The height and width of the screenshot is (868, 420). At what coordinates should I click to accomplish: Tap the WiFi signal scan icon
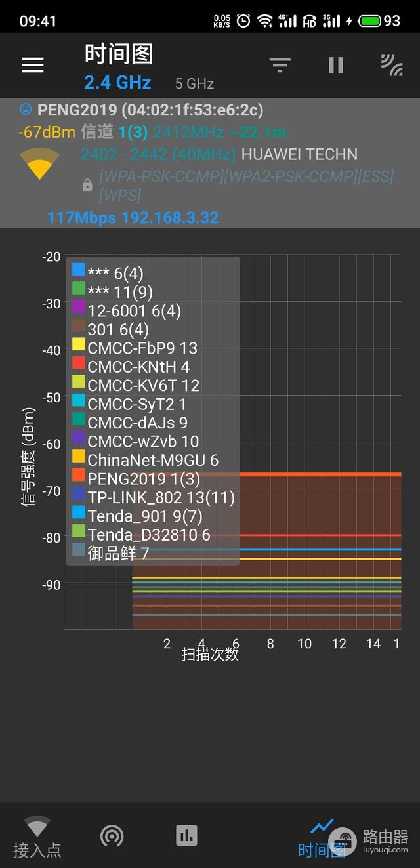pos(392,65)
